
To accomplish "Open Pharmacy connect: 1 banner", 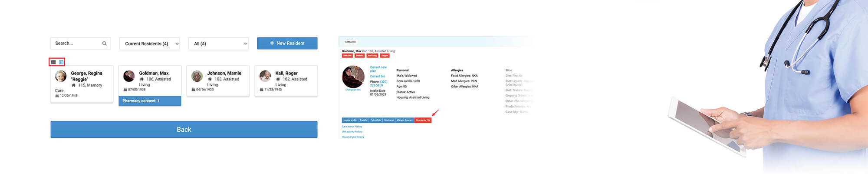I will [x=150, y=101].
